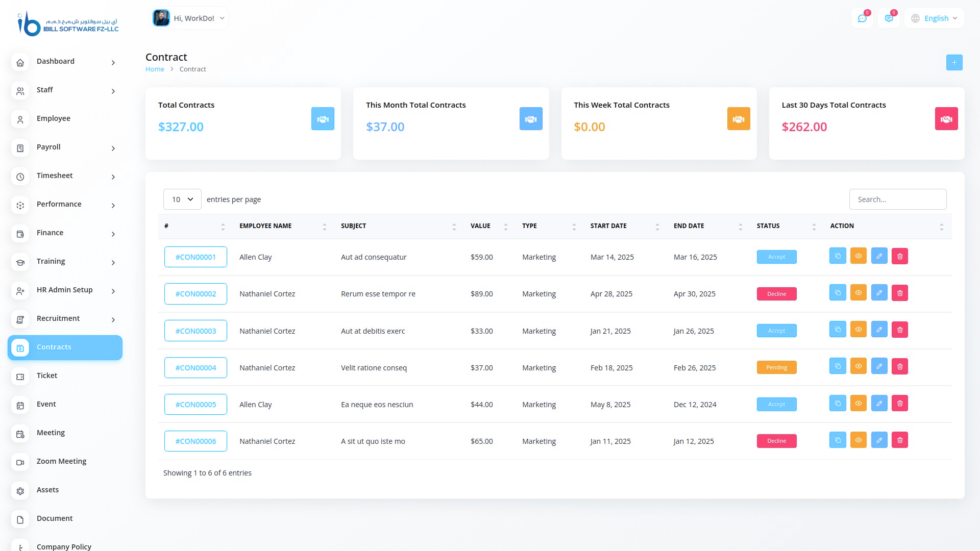
Task: Click the add new contract plus icon
Action: coord(954,62)
